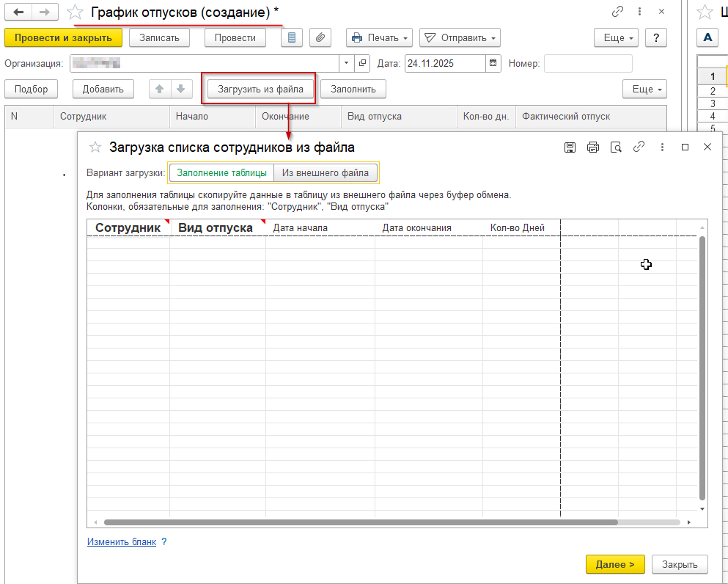Expand the table toolbar Еще menu

tap(644, 89)
